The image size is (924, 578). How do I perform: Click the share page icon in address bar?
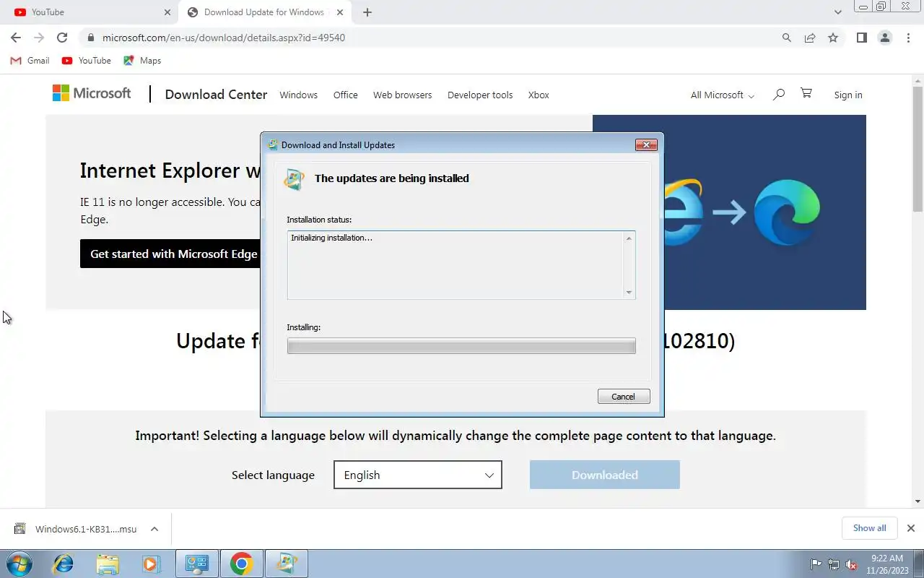click(x=810, y=38)
